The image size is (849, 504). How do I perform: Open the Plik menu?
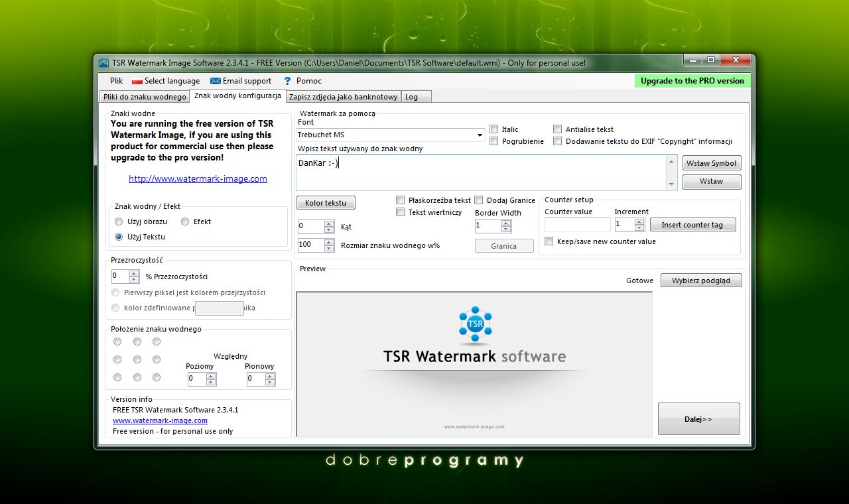(x=117, y=81)
